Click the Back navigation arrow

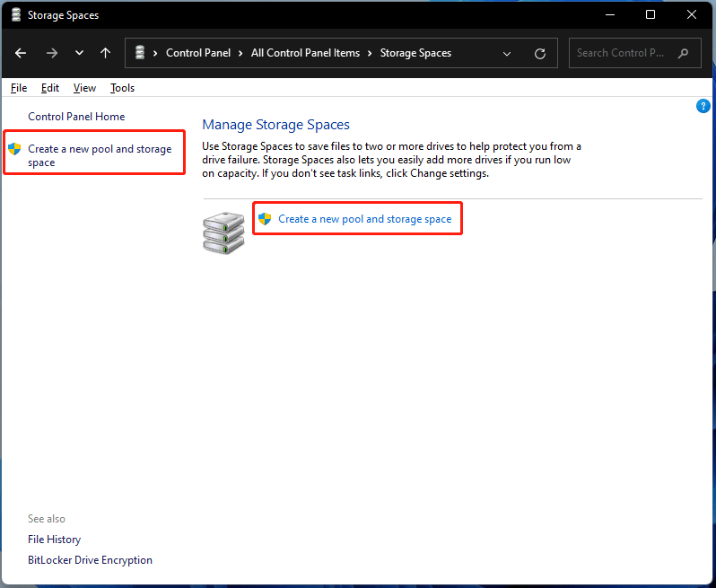pos(21,53)
